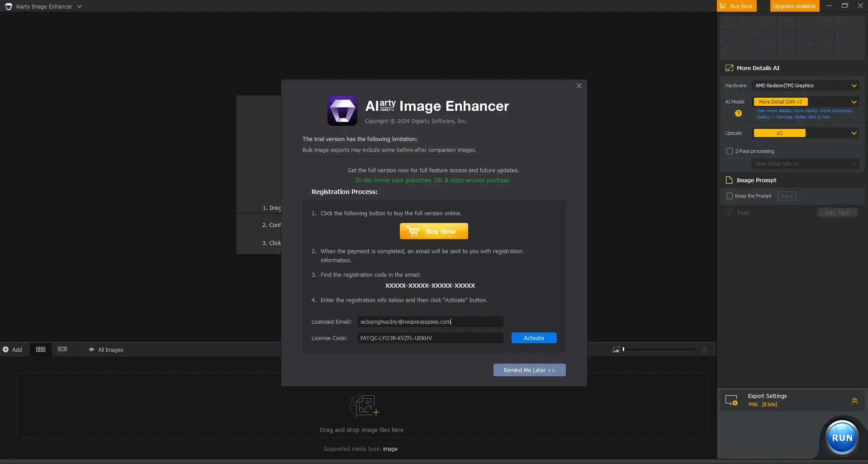
Task: Open the Upscale x2 dropdown
Action: tap(806, 133)
